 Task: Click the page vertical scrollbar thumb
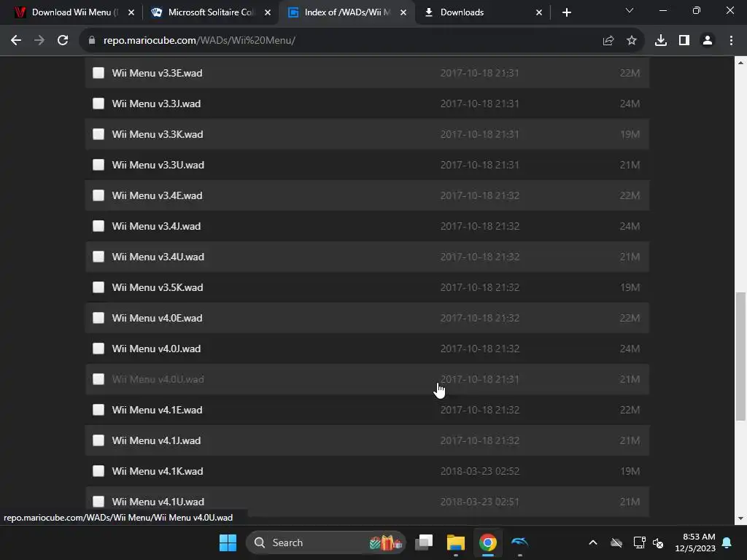740,356
